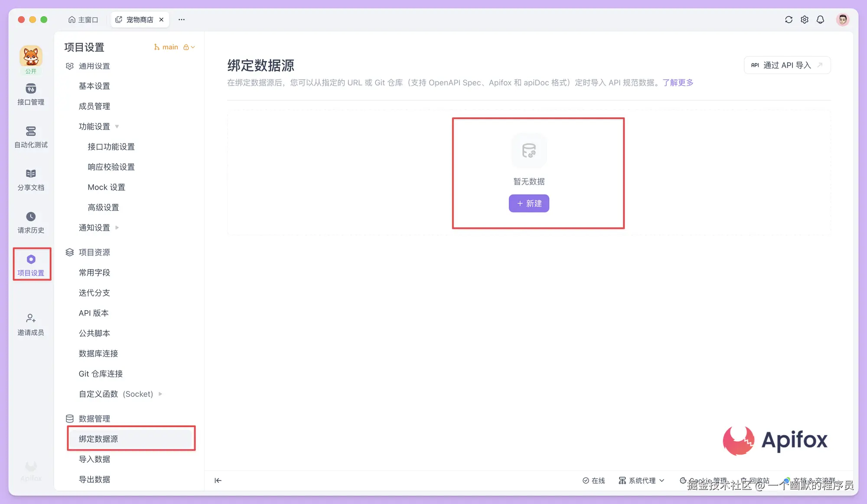Image resolution: width=867 pixels, height=504 pixels.
Task: Open the 接口管理 panel in the sidebar
Action: click(x=30, y=94)
